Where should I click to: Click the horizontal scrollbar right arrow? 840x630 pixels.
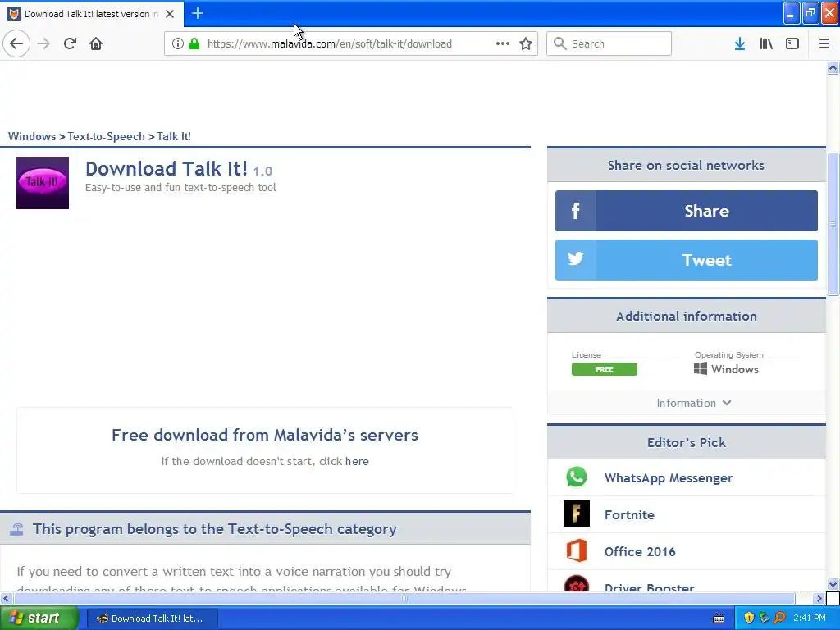819,598
